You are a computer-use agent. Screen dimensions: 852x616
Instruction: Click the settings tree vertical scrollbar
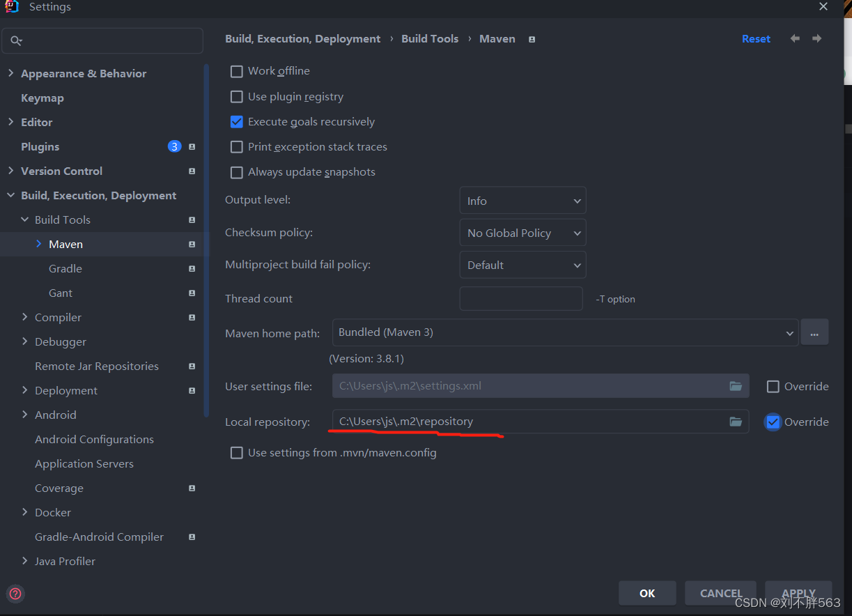[206, 240]
